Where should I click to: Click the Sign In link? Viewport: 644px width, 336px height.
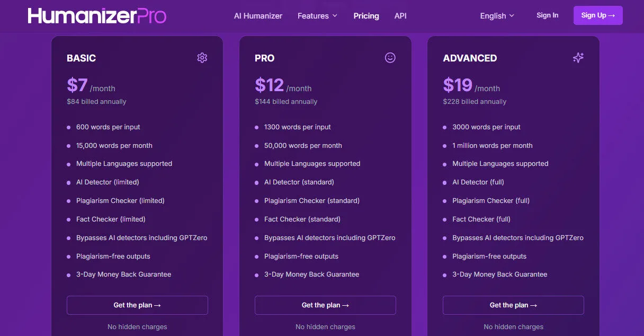548,15
